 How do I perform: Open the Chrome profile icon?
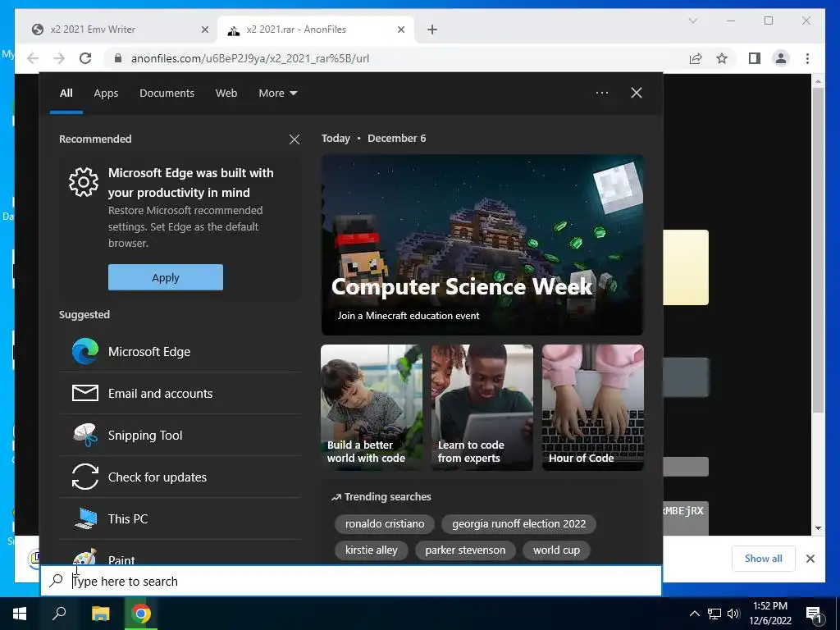point(781,58)
